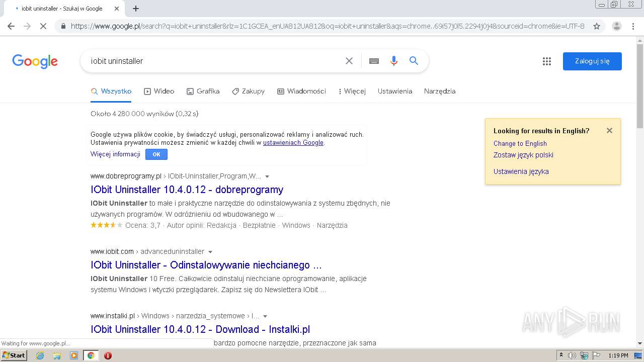Expand instalki.pl result options arrow
644x362 pixels.
click(265, 316)
